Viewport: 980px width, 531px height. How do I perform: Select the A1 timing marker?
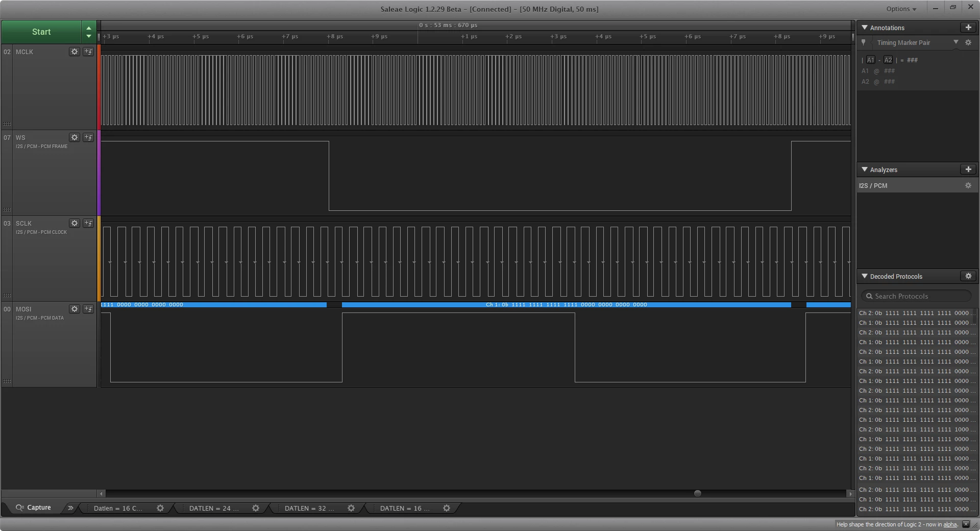(871, 60)
